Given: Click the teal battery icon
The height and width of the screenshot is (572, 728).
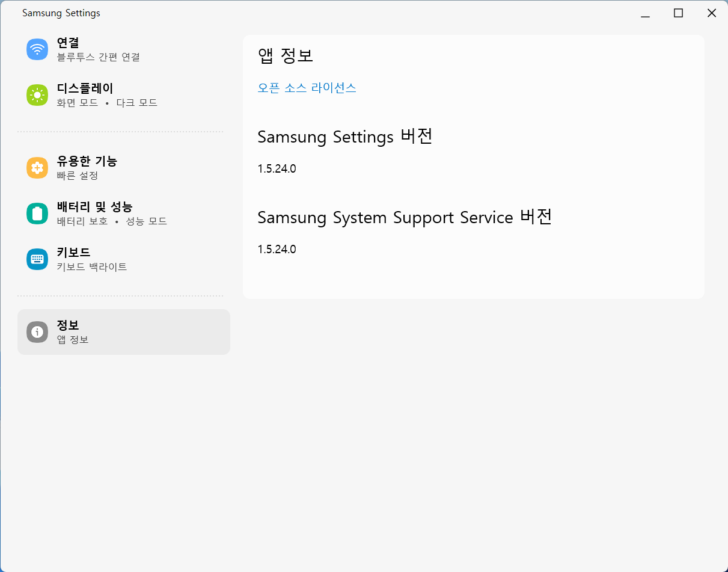Looking at the screenshot, I should pos(37,214).
